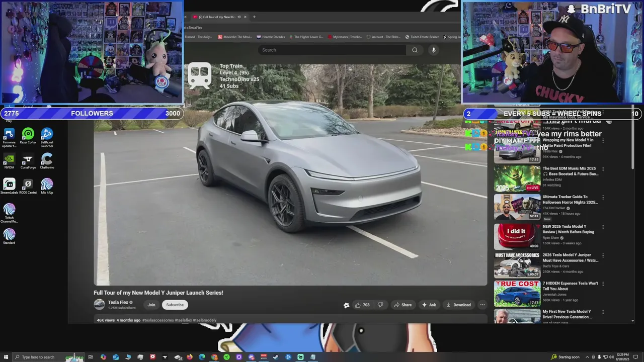Click the #teslaflex hashtag

pos(184,320)
